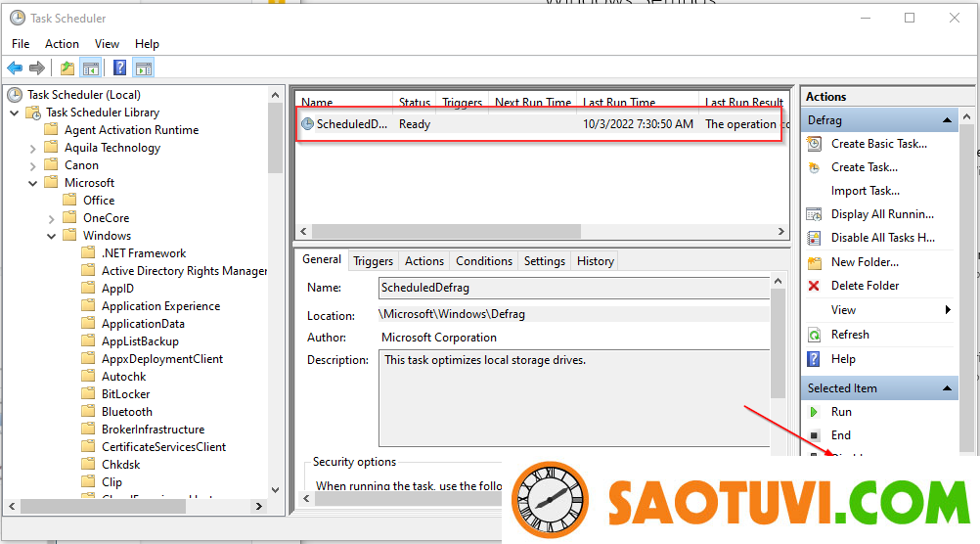Viewport: 980px width, 544px height.
Task: Open the View menu in menu bar
Action: [x=107, y=44]
